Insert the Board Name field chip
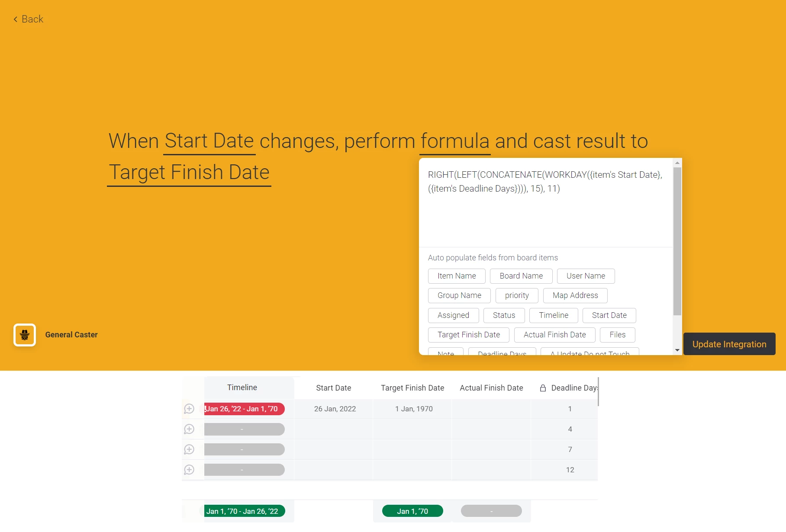The height and width of the screenshot is (532, 786). coord(521,276)
